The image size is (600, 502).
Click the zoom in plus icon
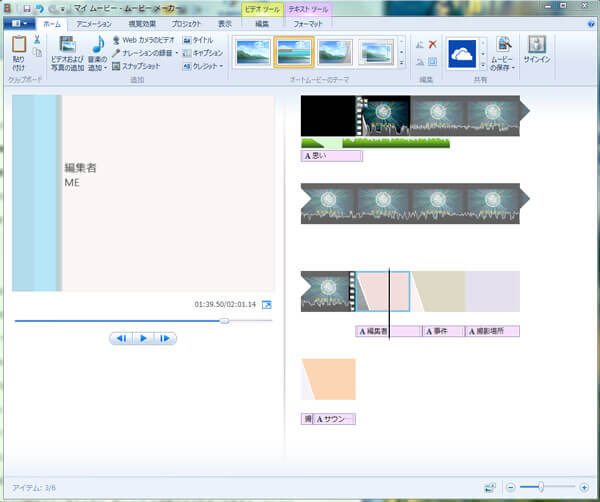(584, 487)
